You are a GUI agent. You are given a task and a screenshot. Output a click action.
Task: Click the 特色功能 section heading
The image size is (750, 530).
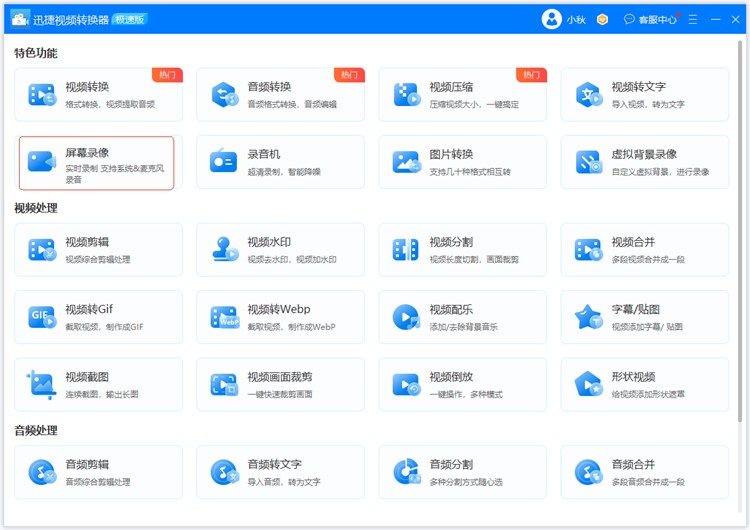36,53
